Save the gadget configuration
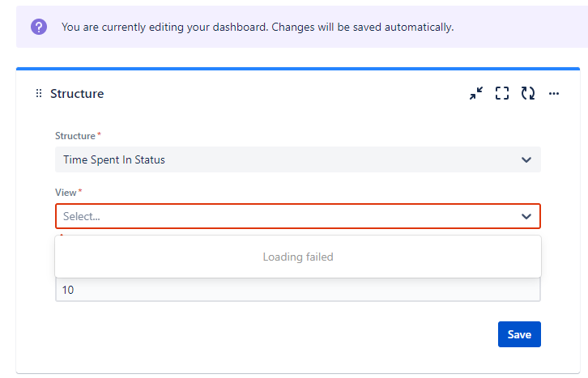 (519, 334)
